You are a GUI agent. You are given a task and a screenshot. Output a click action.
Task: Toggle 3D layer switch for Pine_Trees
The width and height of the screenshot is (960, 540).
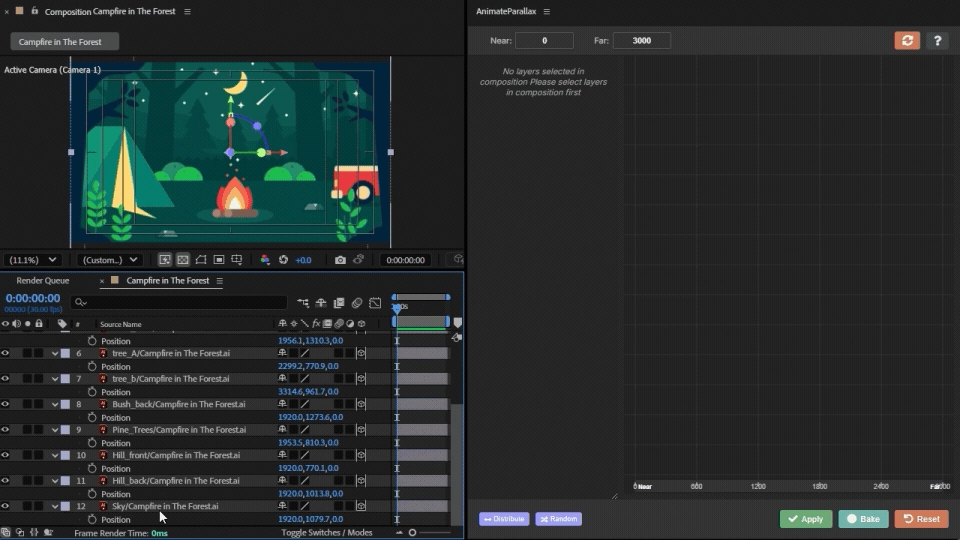(x=361, y=430)
